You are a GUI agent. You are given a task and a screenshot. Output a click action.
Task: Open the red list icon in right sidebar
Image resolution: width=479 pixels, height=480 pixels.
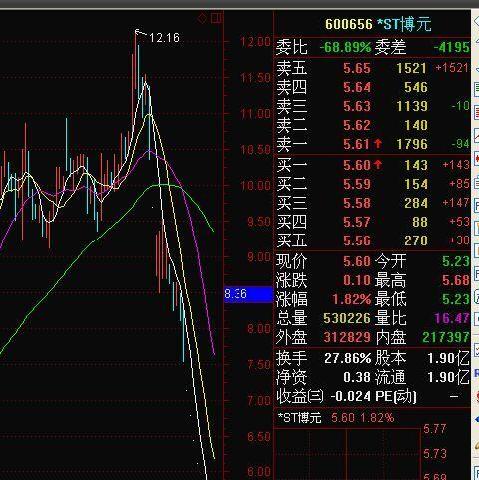coord(477,112)
